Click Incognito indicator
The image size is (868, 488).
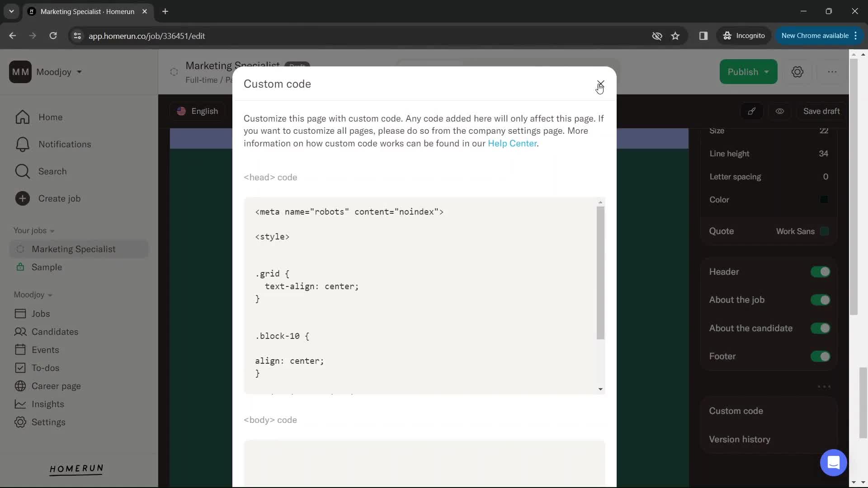click(744, 36)
